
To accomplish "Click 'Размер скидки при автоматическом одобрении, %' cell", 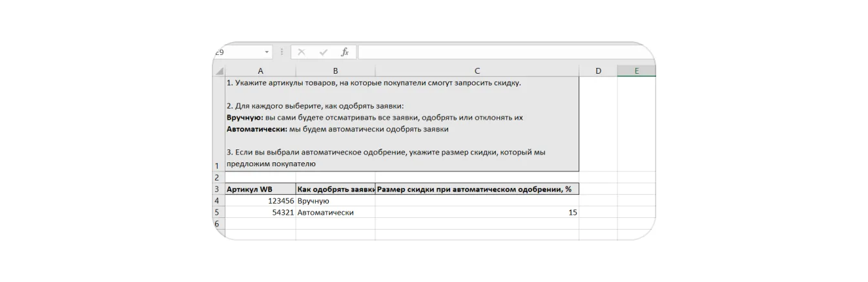I will pos(477,190).
